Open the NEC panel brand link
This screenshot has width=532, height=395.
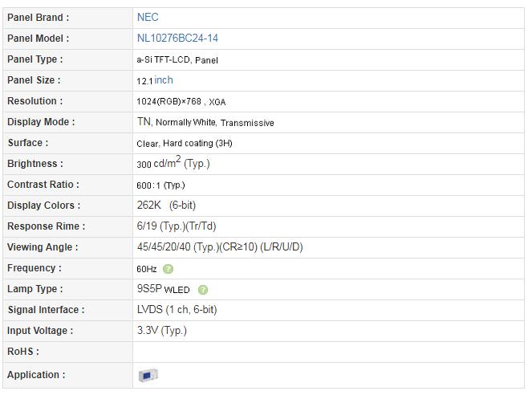point(148,18)
